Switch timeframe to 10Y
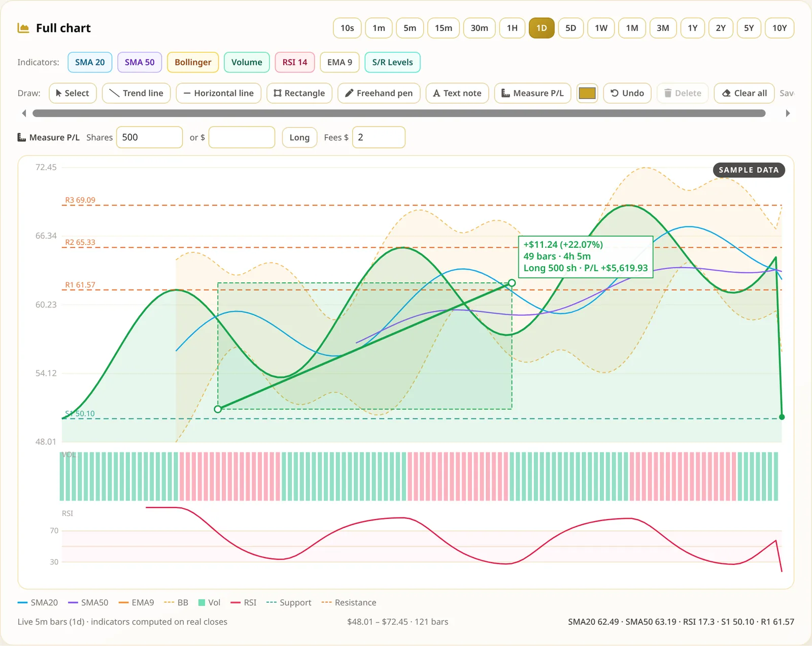 click(x=780, y=28)
